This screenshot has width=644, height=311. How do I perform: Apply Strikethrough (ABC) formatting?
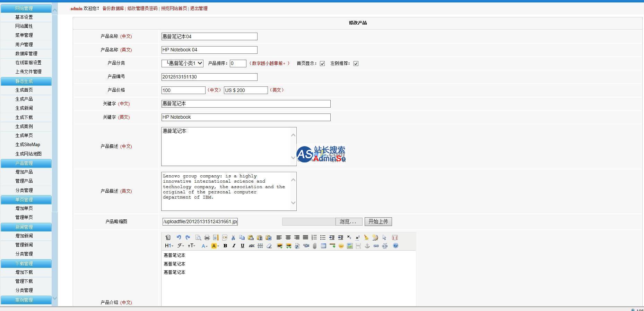252,246
